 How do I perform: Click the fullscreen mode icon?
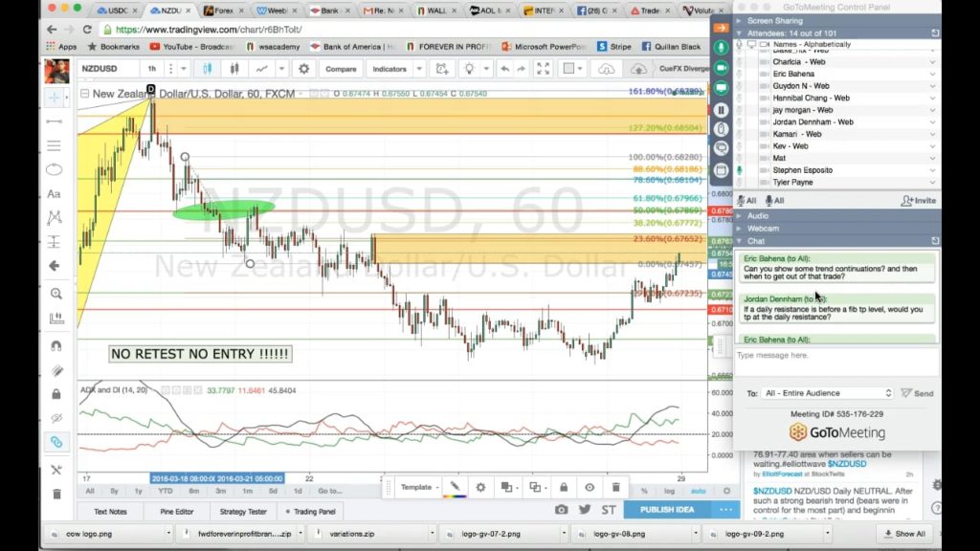[x=543, y=69]
